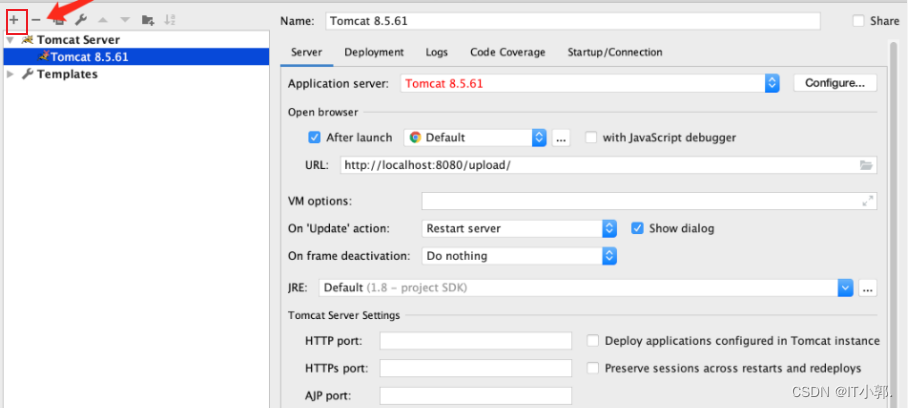908x408 pixels.
Task: Browse URL with folder icon
Action: (866, 166)
